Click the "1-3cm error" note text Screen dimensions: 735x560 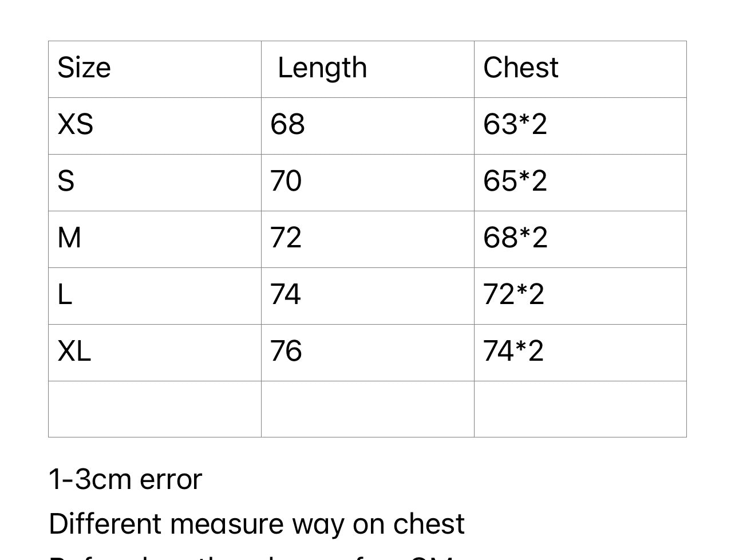[125, 479]
